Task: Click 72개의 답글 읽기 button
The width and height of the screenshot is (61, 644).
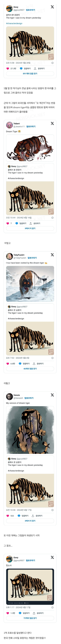Action: click(x=30, y=618)
